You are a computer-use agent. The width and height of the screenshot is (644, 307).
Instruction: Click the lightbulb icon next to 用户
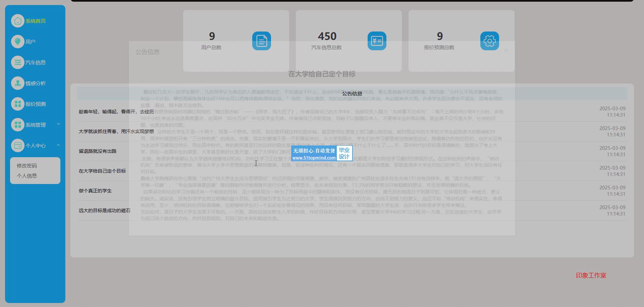pos(18,42)
